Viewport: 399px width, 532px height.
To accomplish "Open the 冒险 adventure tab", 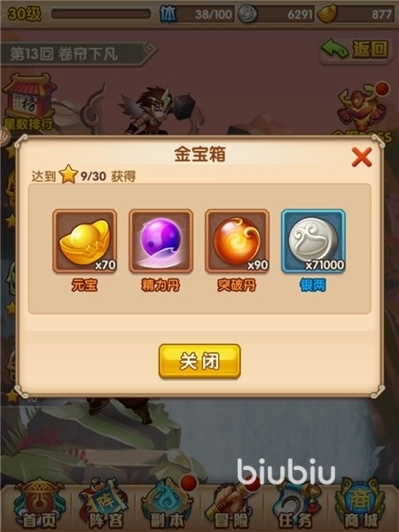I will tap(231, 505).
